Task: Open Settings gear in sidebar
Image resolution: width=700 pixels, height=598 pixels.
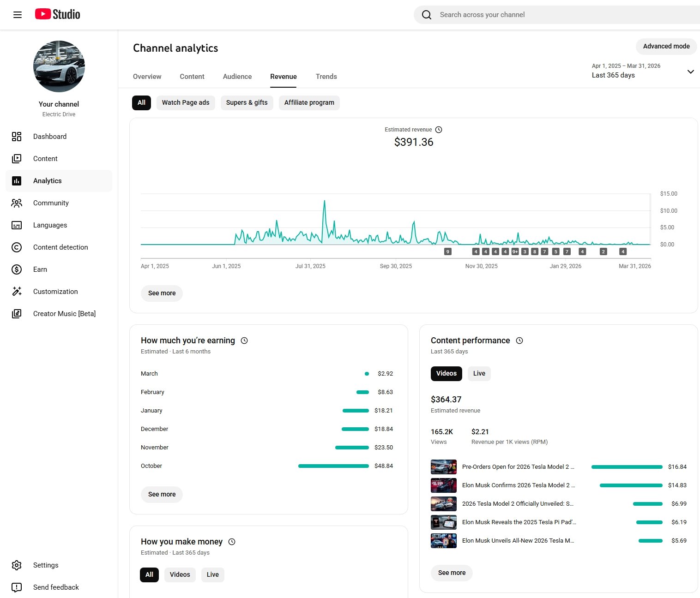Action: (17, 565)
